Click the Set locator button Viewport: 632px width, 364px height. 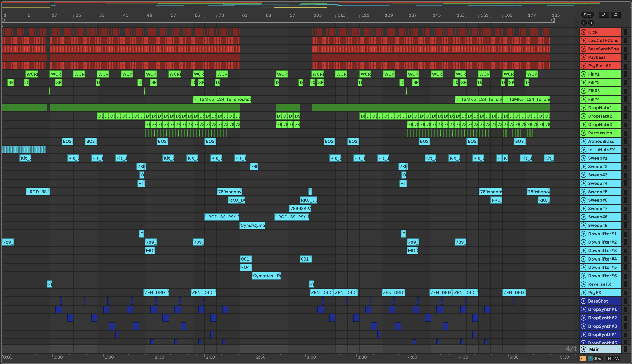587,15
